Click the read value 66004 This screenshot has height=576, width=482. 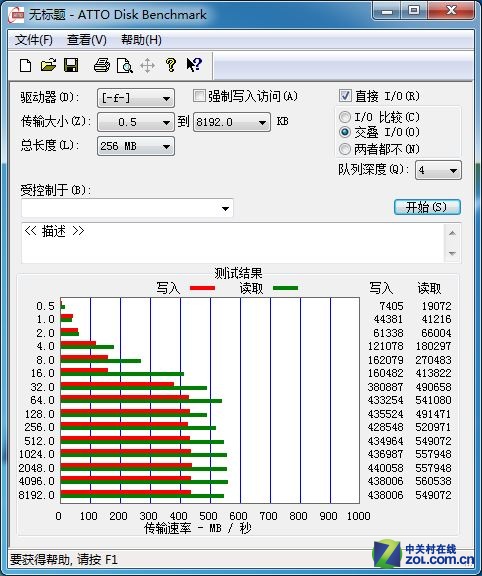click(x=436, y=333)
